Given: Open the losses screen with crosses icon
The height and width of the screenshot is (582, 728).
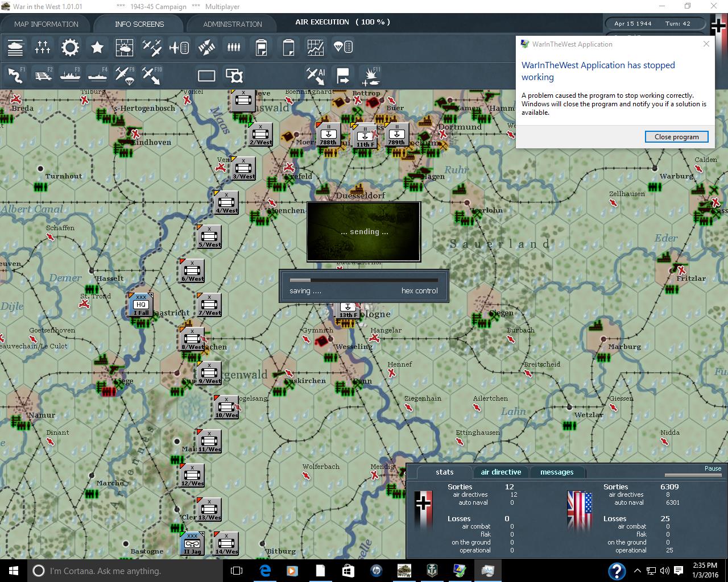Looking at the screenshot, I should pos(43,47).
